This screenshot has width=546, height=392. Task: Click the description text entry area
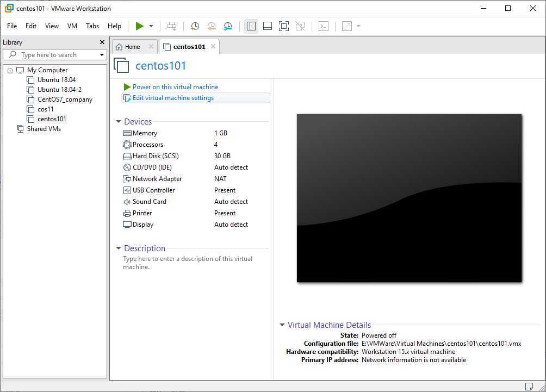point(188,263)
